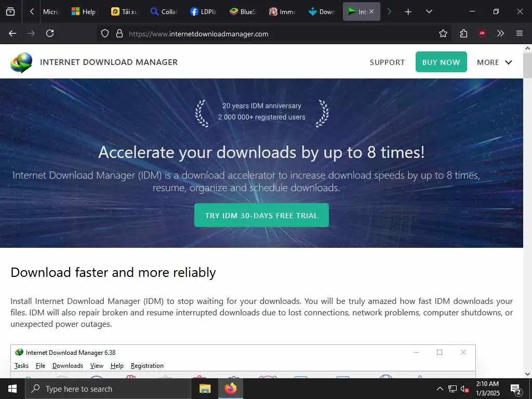The width and height of the screenshot is (532, 399).
Task: Click the scrollbar down arrow
Action: [x=528, y=374]
